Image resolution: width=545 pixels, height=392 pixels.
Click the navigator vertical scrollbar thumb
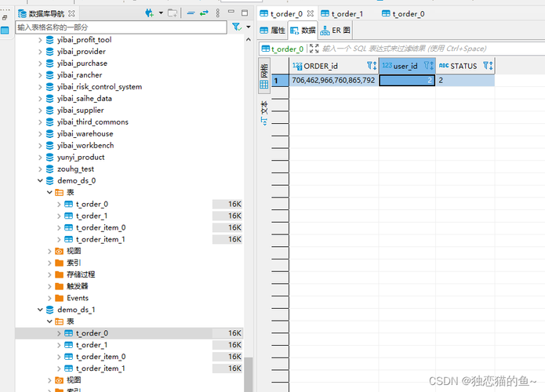coord(248,375)
